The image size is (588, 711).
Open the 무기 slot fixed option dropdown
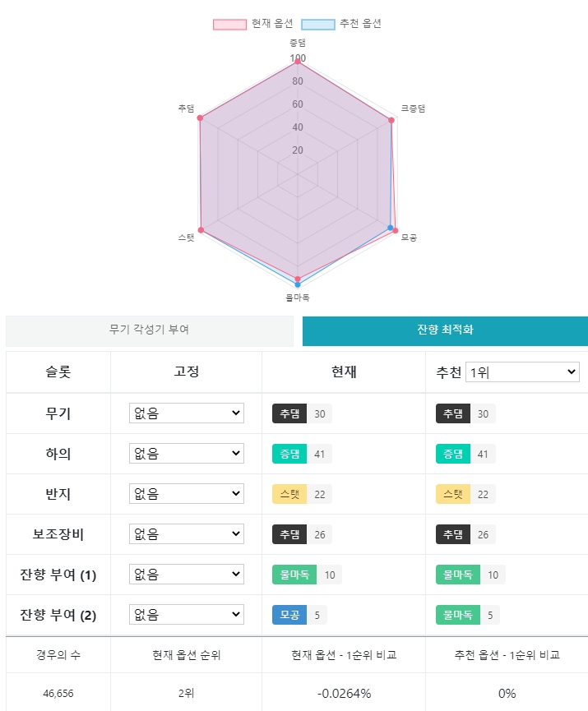(187, 413)
